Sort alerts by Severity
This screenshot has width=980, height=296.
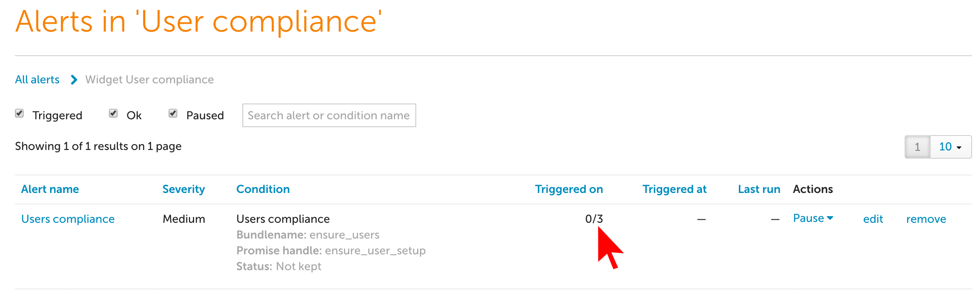[184, 189]
